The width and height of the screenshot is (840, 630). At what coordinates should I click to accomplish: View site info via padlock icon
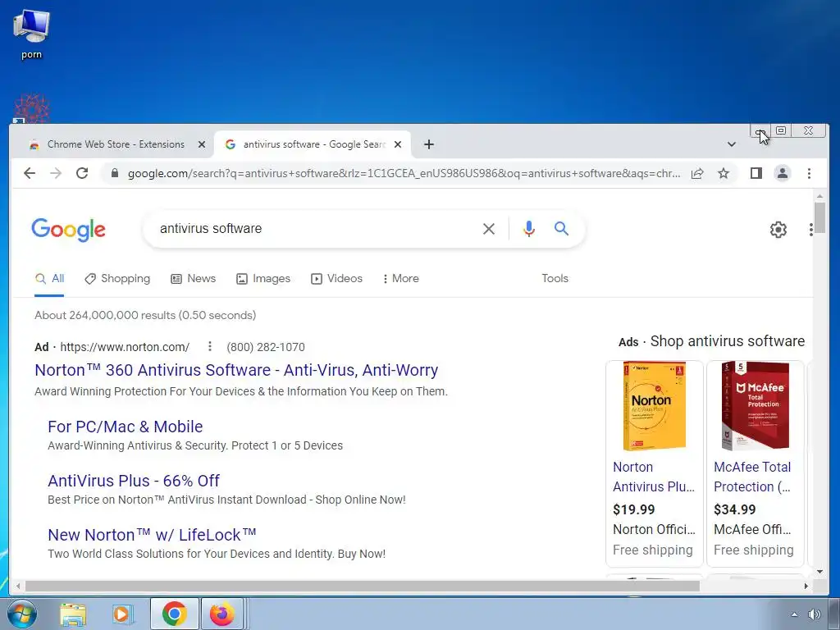click(x=114, y=173)
